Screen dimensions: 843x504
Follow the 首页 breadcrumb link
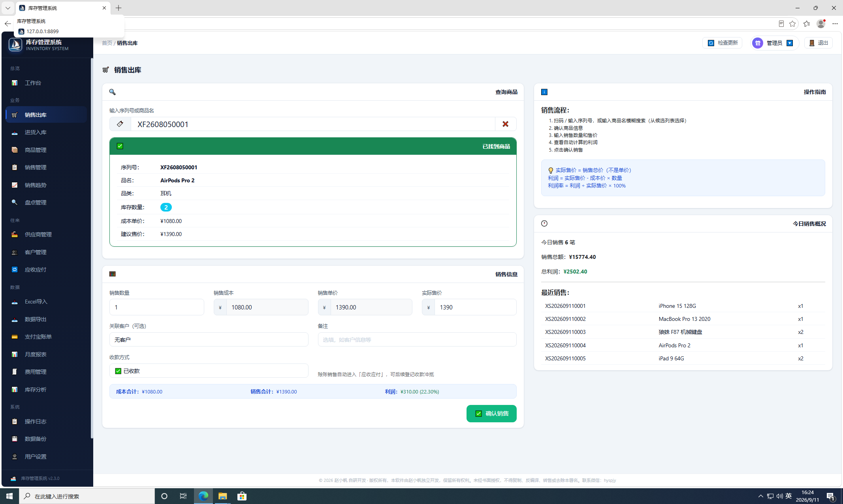coord(107,43)
